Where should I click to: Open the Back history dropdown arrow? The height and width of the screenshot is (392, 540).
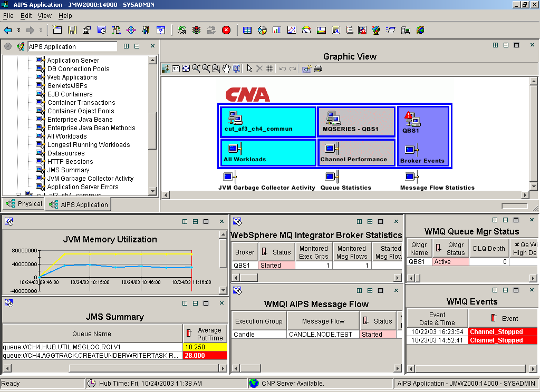18,30
